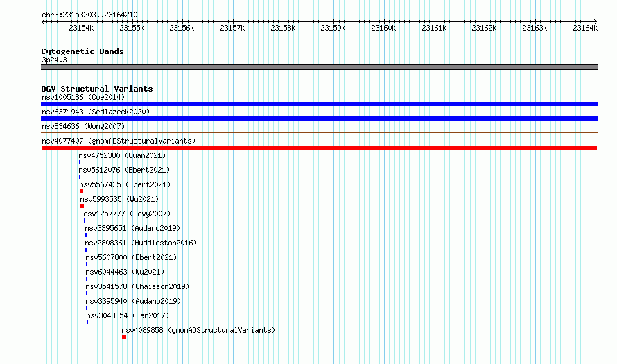Screen dimensions: 617x364
Task: Click the blue marker under nsv2808361
Action: [86, 250]
